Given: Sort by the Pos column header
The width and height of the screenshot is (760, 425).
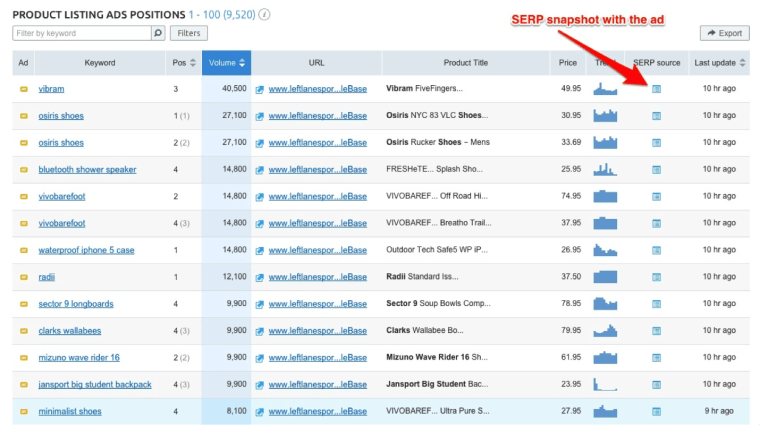Looking at the screenshot, I should 184,63.
